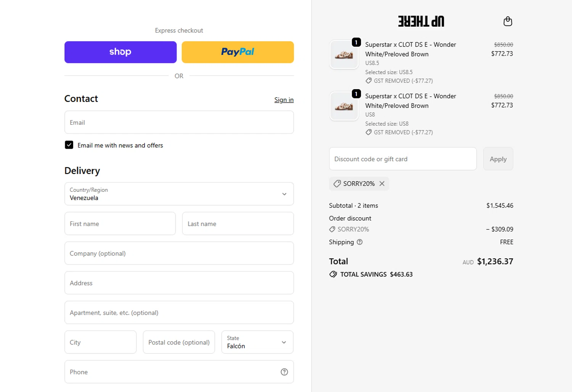Image resolution: width=572 pixels, height=392 pixels.
Task: Click the 'Selected size: US8' text
Action: pyautogui.click(x=387, y=124)
